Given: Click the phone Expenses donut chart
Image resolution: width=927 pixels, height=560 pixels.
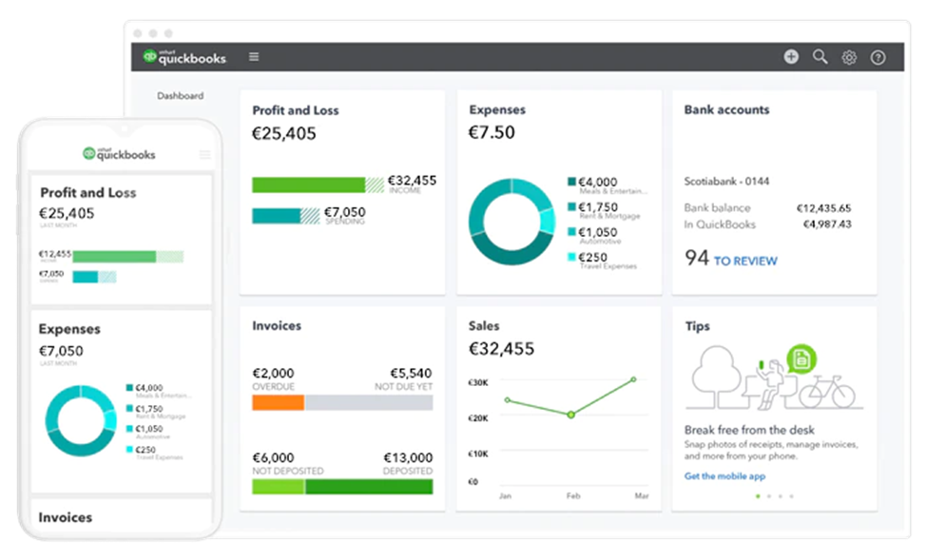Looking at the screenshot, I should point(81,420).
